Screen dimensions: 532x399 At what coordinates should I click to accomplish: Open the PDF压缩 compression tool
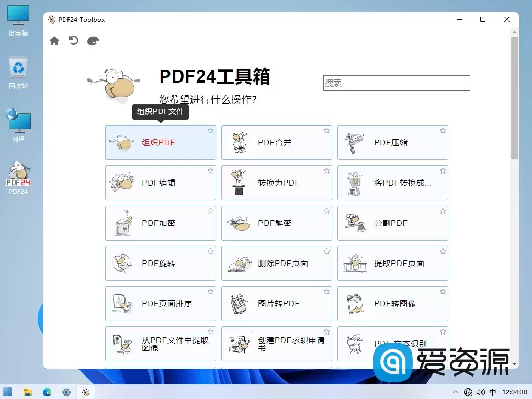[392, 142]
